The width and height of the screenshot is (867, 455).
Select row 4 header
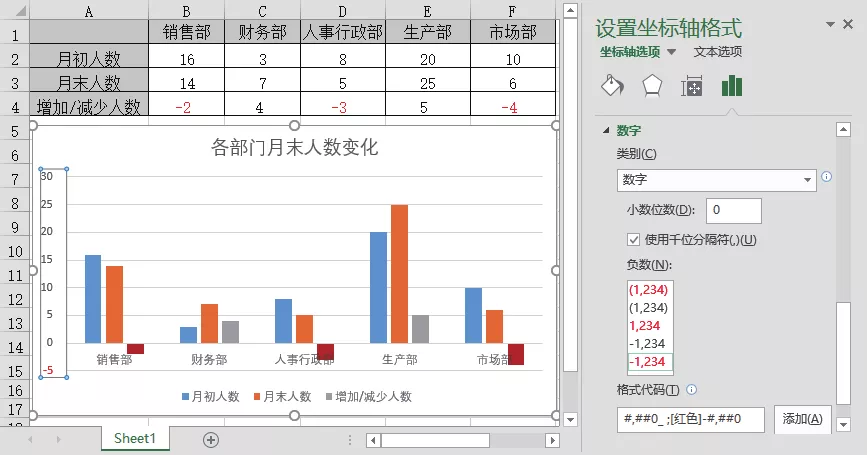pyautogui.click(x=15, y=107)
